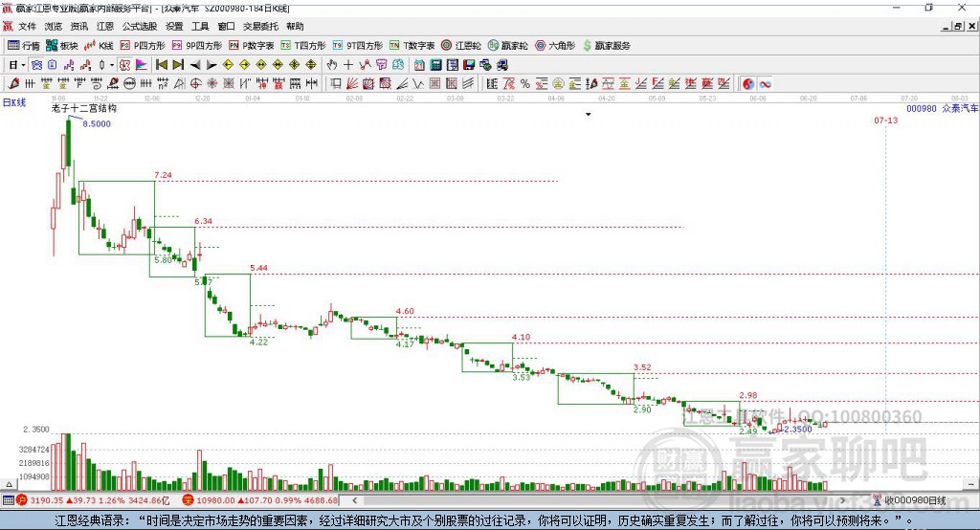Image resolution: width=980 pixels, height=530 pixels.
Task: Open the 9T四方形 tool
Action: [x=358, y=46]
